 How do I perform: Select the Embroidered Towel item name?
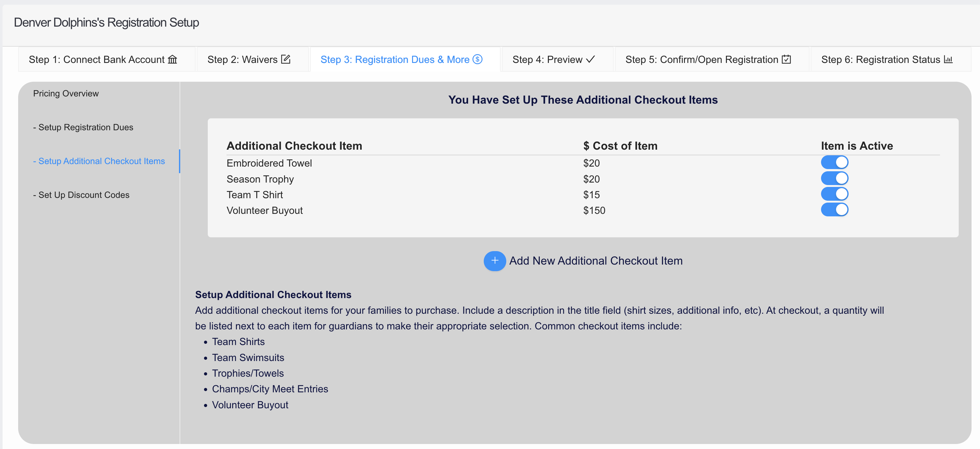point(269,163)
